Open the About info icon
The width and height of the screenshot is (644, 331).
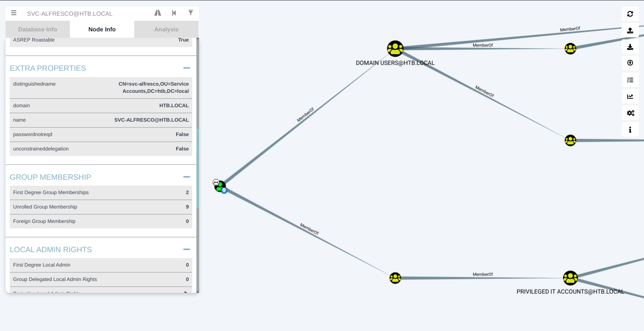coord(630,129)
